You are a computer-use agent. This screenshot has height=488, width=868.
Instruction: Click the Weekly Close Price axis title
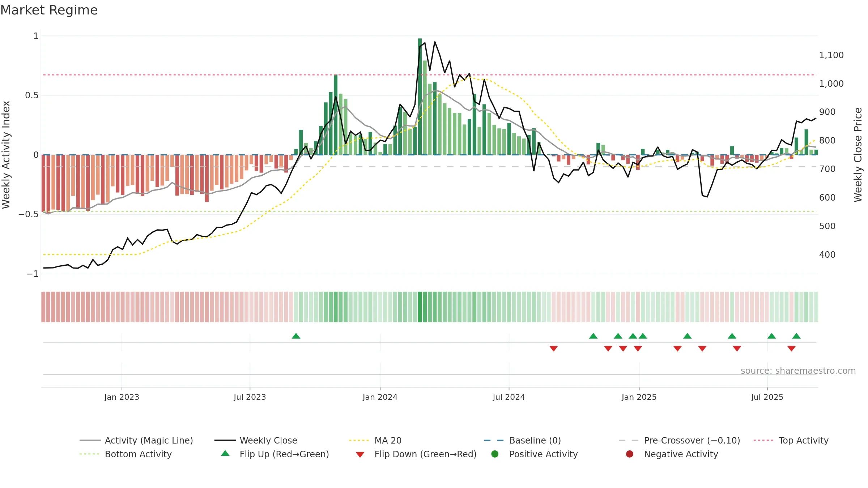point(858,155)
